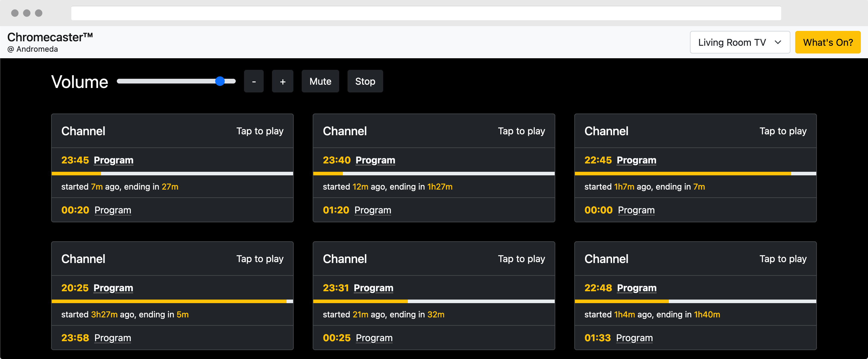Click the text 'started 1h4m ago, ending in 1h40m'
The height and width of the screenshot is (359, 868).
(x=652, y=314)
